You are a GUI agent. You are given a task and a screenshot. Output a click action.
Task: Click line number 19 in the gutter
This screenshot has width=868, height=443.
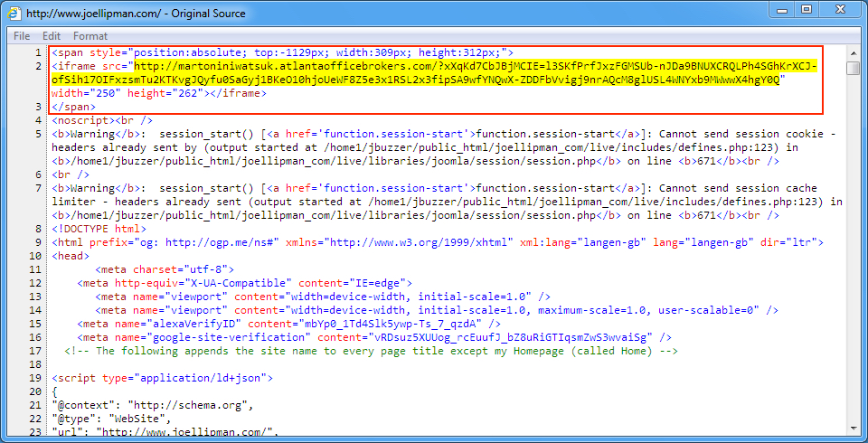[36, 378]
